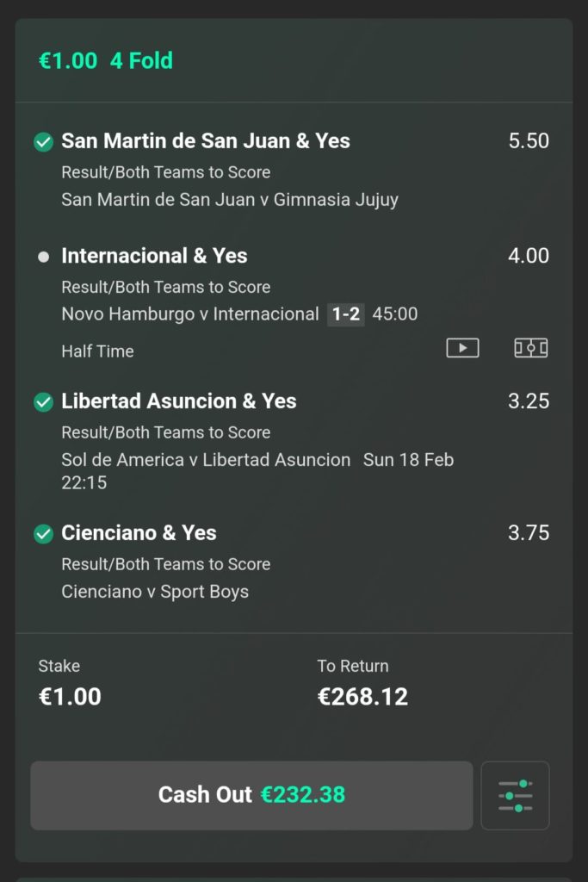Click the 1-2 live score badge
Viewport: 588px width, 882px height.
(x=346, y=314)
